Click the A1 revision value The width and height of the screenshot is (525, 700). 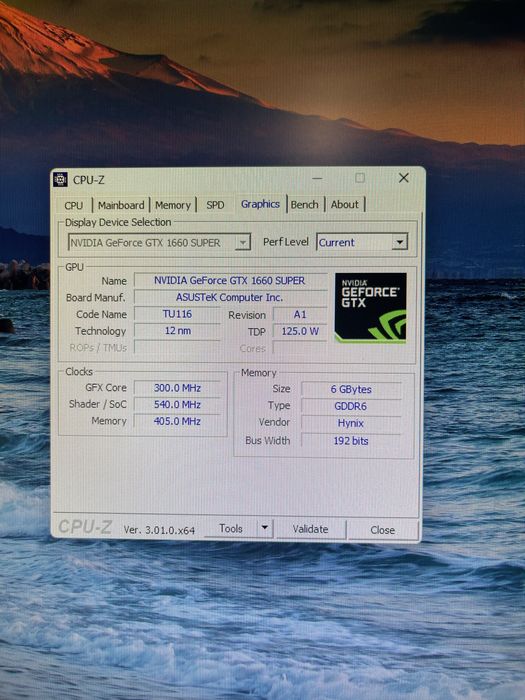coord(300,315)
